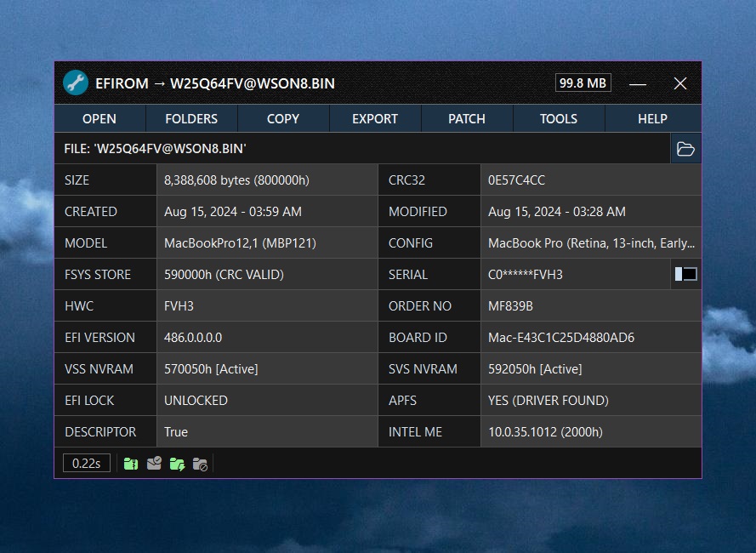Click the INTEL ME label cell
Viewport: 756px width, 553px height.
tap(429, 431)
